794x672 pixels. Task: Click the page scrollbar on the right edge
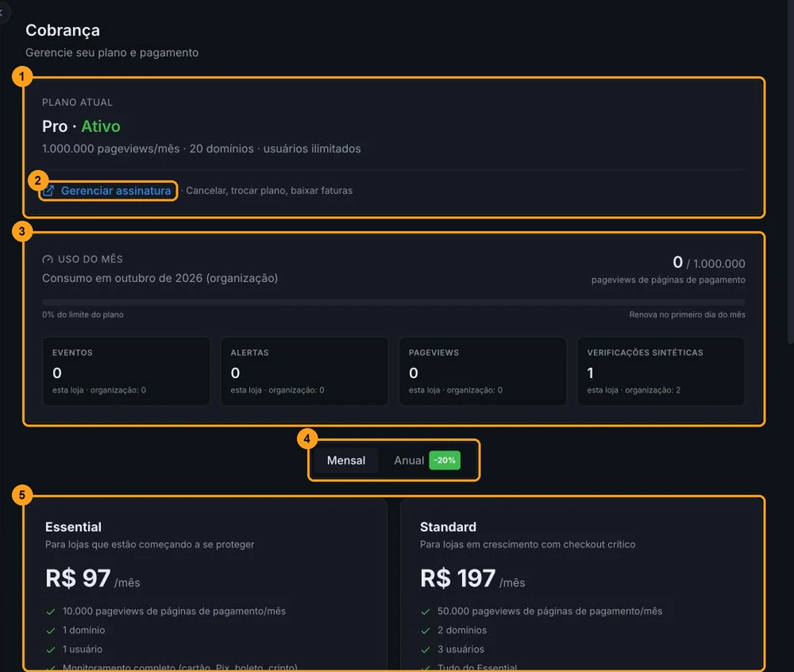(x=791, y=172)
